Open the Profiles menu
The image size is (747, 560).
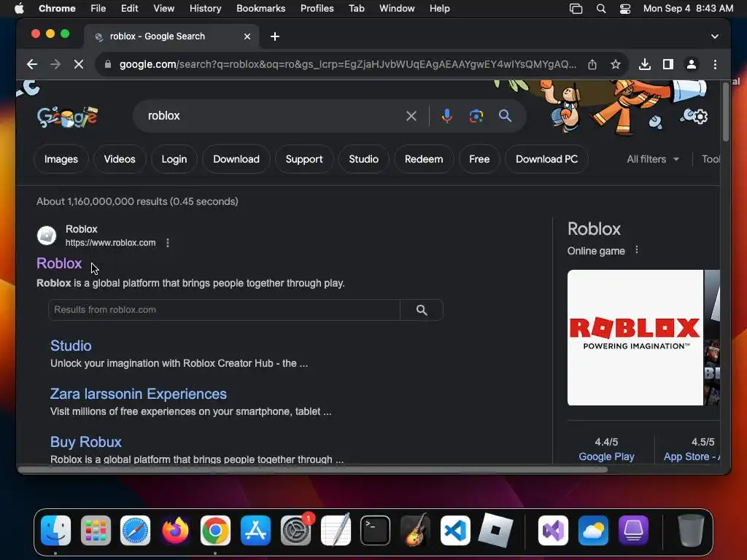[x=317, y=9]
